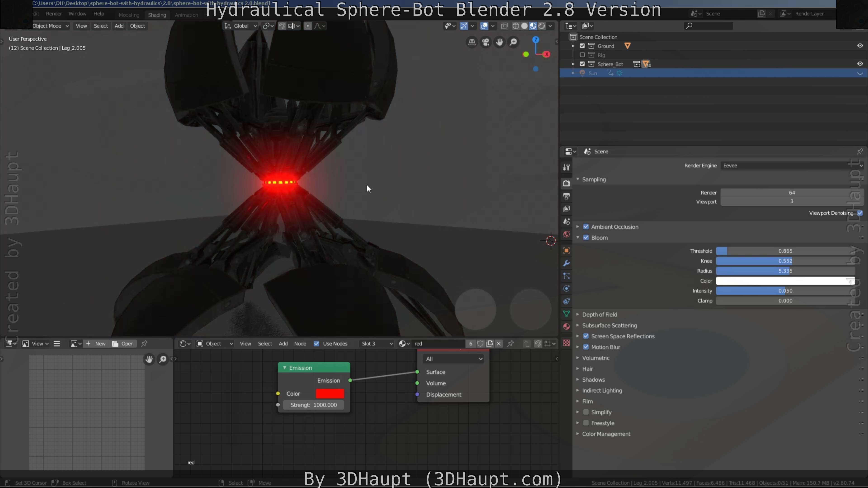Open the World properties tab icon
This screenshot has height=488, width=868.
coord(566,235)
